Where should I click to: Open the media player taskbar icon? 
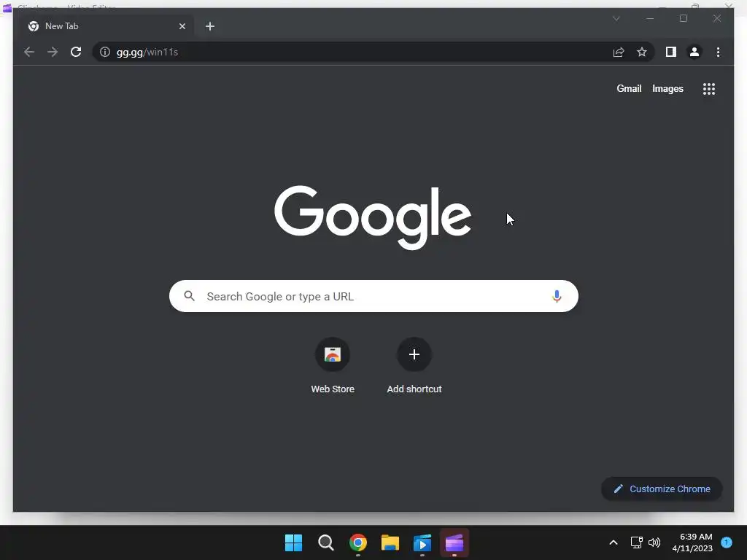[x=422, y=542]
